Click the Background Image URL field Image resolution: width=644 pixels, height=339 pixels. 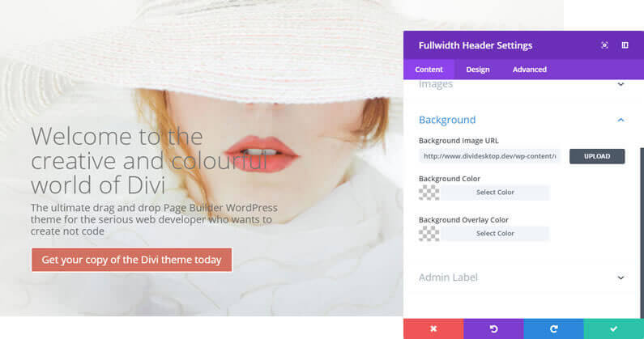point(489,156)
